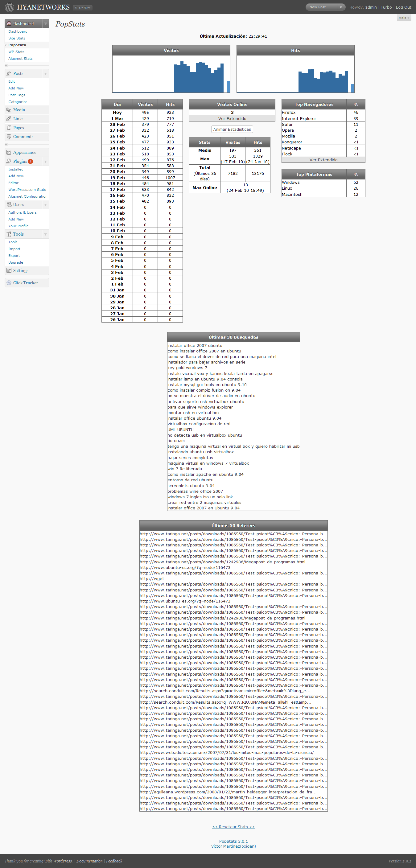
Task: Click Ver Extendido under Visitas Online
Action: [x=232, y=119]
